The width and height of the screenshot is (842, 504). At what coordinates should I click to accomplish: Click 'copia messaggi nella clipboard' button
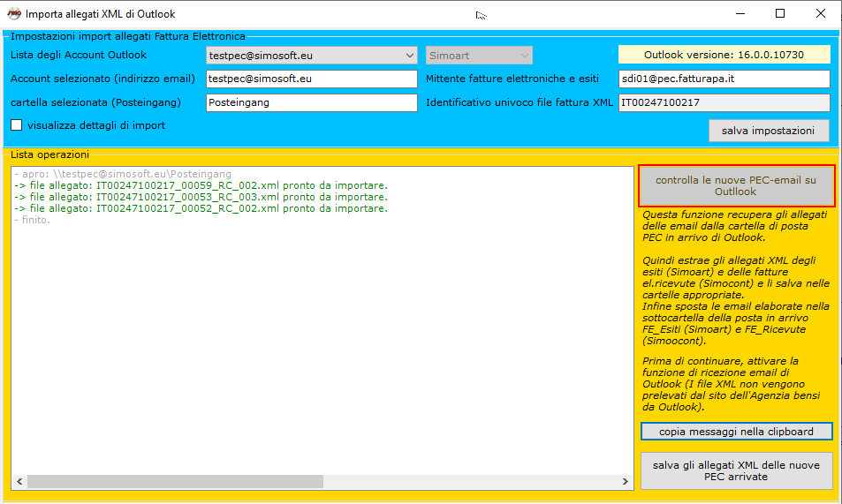coord(736,432)
